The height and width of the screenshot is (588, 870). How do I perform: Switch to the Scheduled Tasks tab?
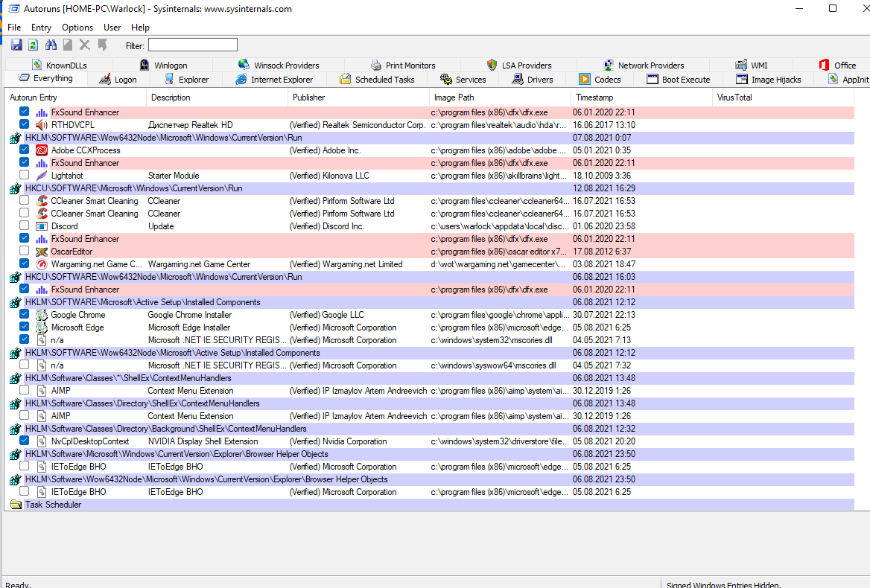(378, 80)
